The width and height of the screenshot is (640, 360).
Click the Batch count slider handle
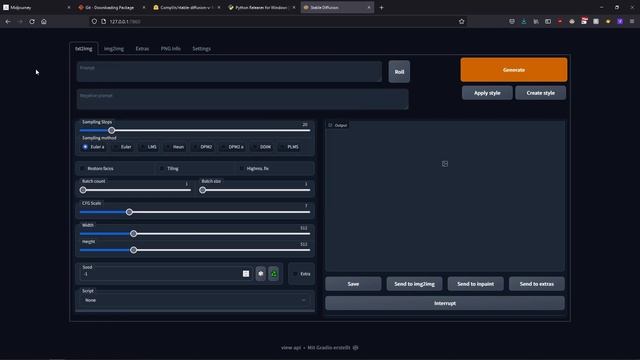tap(83, 190)
